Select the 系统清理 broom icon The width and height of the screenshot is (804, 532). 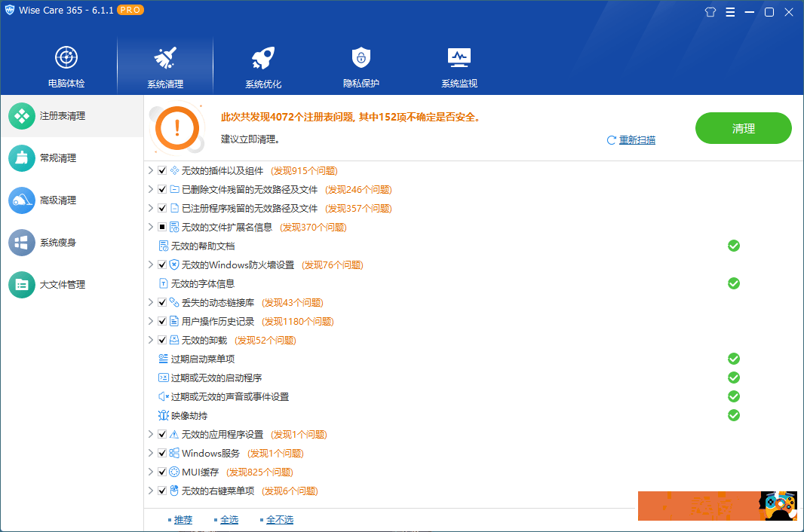165,57
